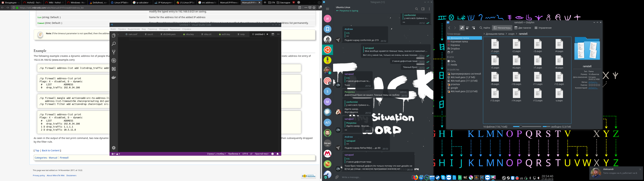Screen dimensions: 644x181
Task: Open Telegram chat three-dots menu
Action: (x=429, y=9)
